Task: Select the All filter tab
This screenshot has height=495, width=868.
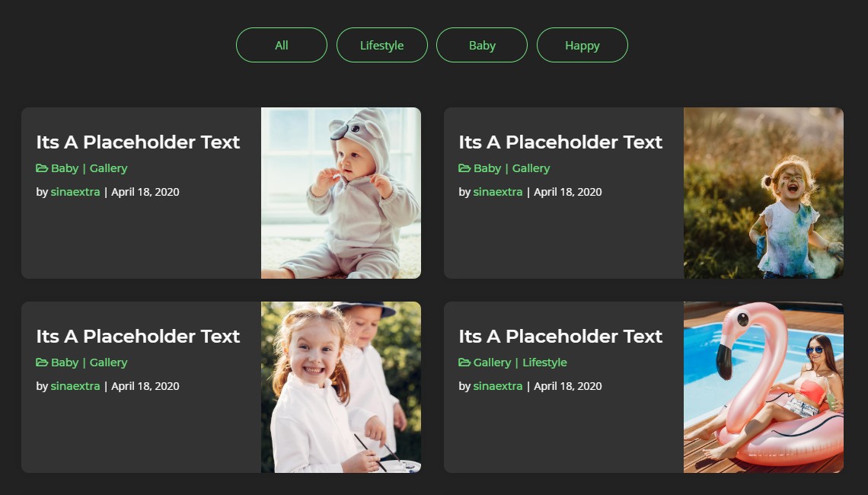Action: [x=282, y=45]
